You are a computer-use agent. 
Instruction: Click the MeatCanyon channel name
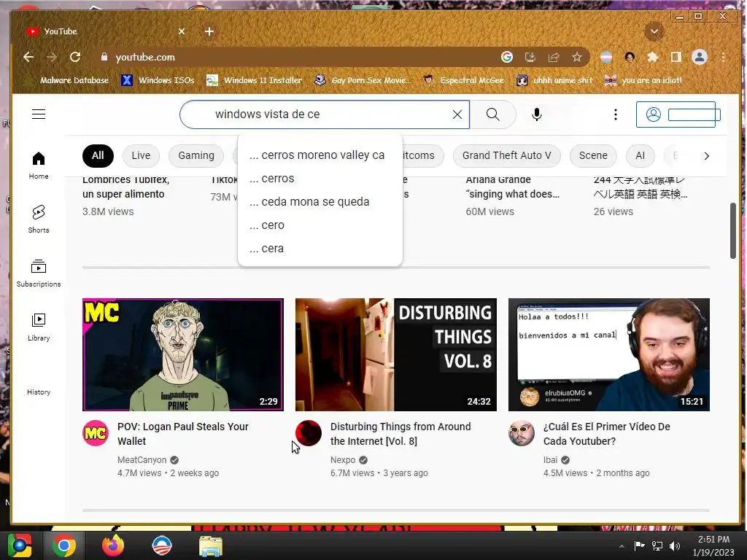click(142, 460)
